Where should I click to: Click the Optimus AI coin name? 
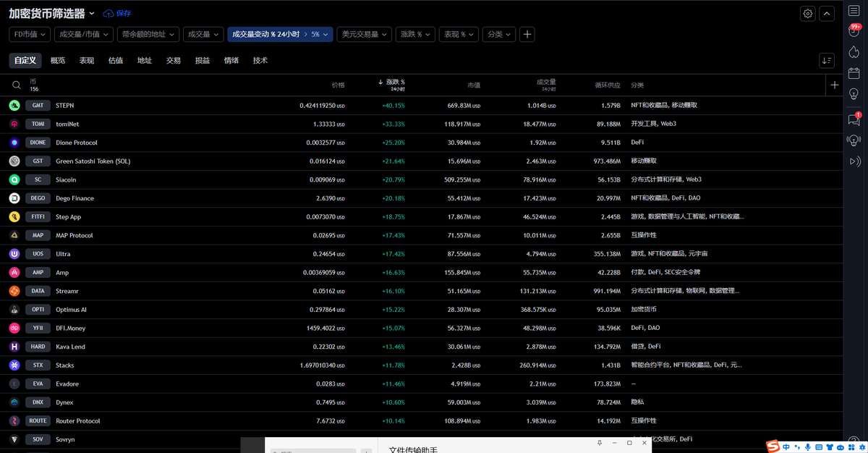click(72, 310)
